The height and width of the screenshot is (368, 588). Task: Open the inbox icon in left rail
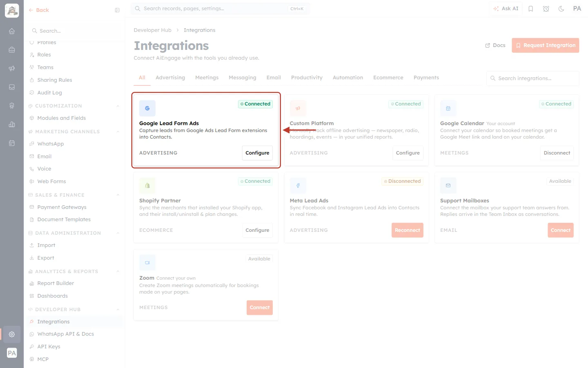[x=12, y=87]
